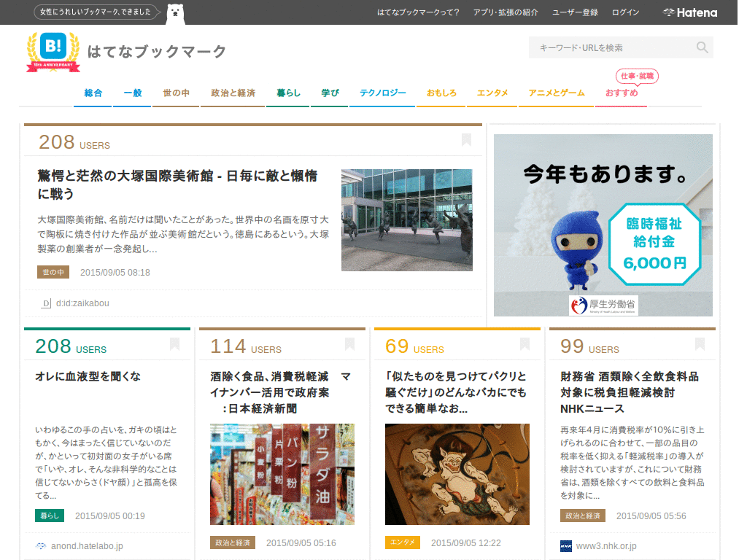Viewport: 747px width, 560px height.
Task: Click 政治と経済 tag on NHK article
Action: point(583,516)
